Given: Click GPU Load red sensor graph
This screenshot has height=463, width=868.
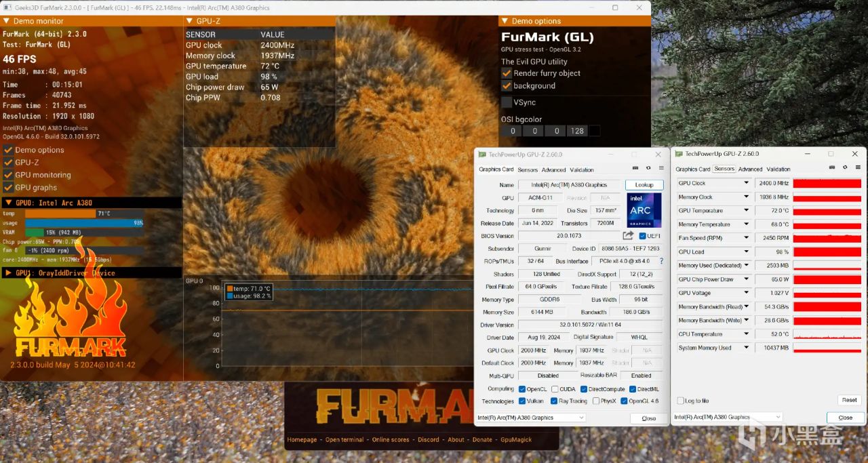Looking at the screenshot, I should pyautogui.click(x=827, y=251).
